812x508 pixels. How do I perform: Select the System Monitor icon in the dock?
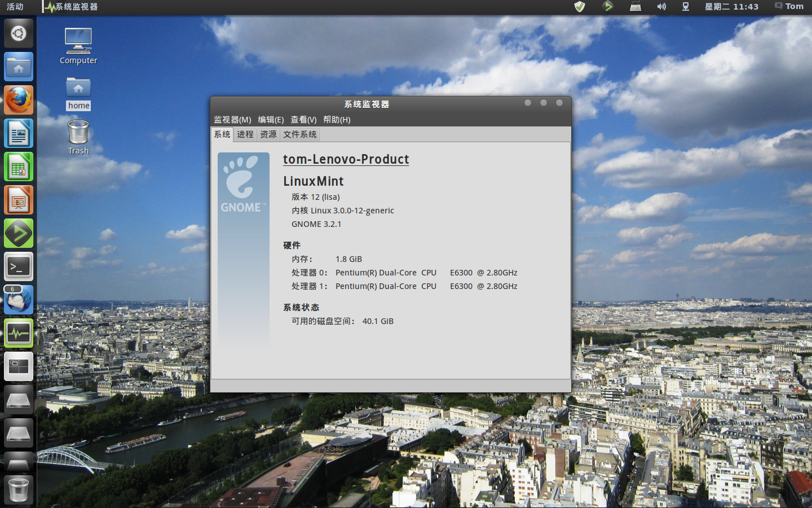point(19,333)
